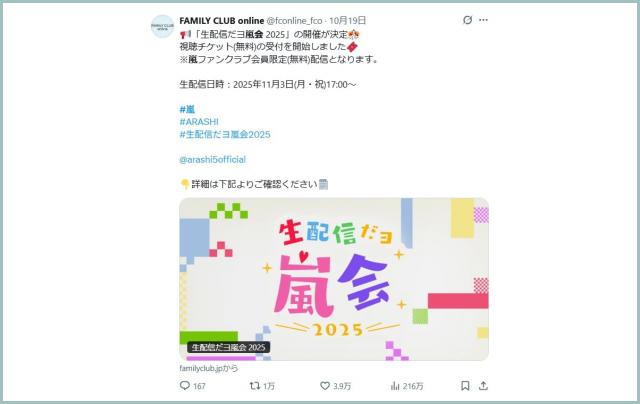Click the familyclub.jp source link
Viewport: 640px width, 404px height.
point(209,368)
